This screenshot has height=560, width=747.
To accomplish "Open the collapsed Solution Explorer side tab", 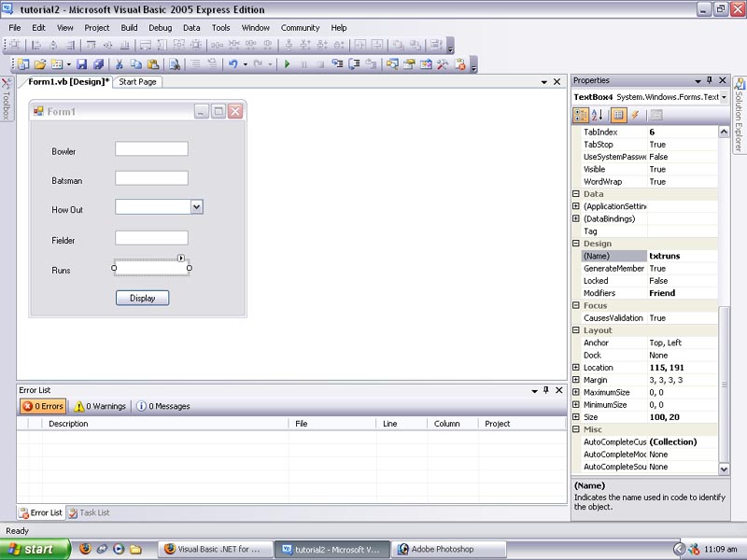I will tap(740, 115).
